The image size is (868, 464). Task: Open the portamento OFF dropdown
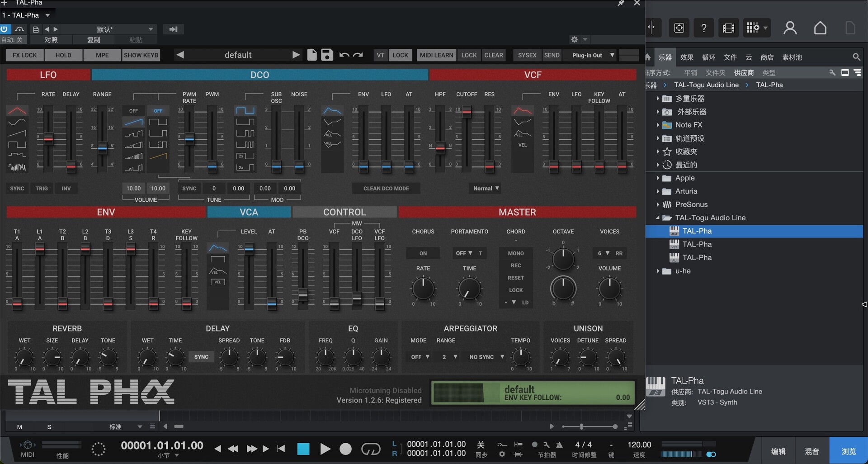pos(463,253)
